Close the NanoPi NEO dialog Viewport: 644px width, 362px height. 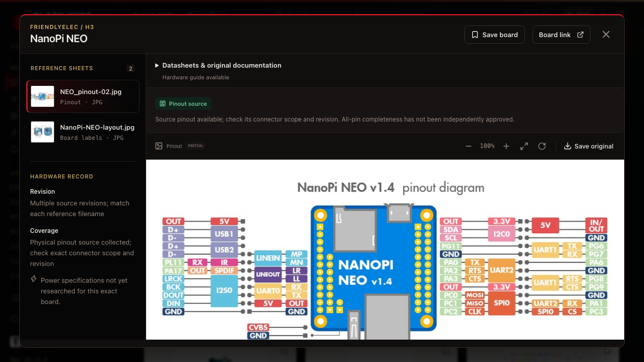(x=606, y=35)
